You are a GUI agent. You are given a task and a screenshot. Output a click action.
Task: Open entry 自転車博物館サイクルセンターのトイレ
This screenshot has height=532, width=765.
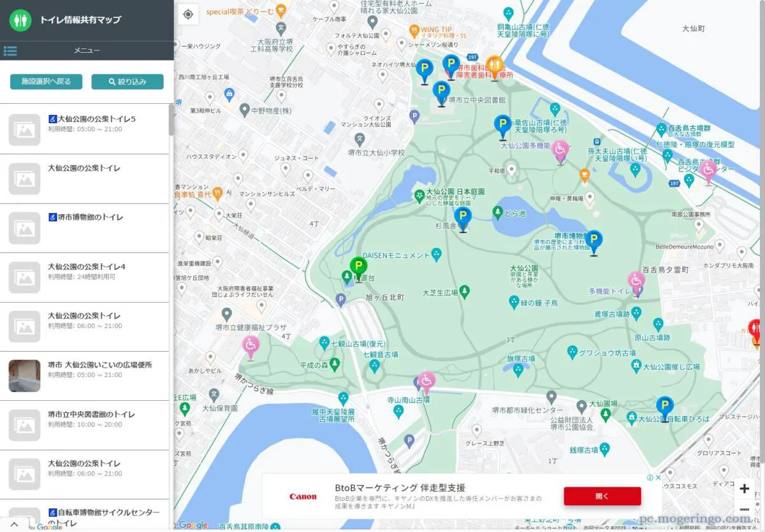click(x=84, y=517)
